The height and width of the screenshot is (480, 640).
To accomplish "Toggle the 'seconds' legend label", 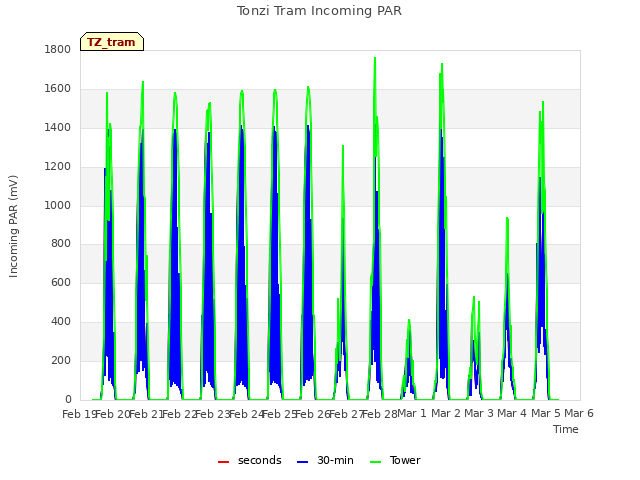I will coord(260,460).
